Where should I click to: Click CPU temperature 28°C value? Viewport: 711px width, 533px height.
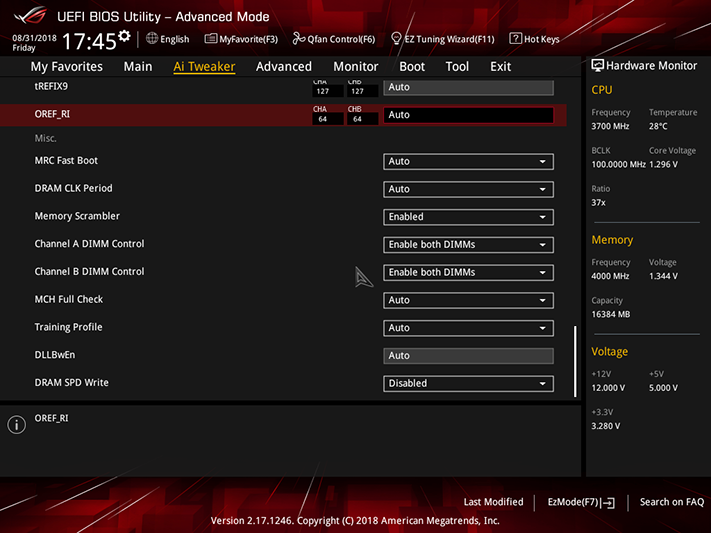pos(658,126)
